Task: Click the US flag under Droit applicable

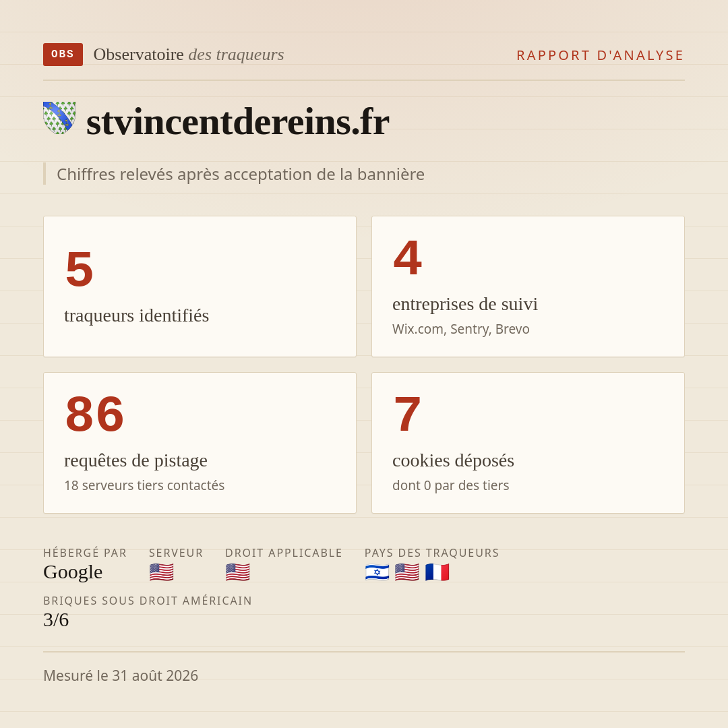Action: [238, 572]
